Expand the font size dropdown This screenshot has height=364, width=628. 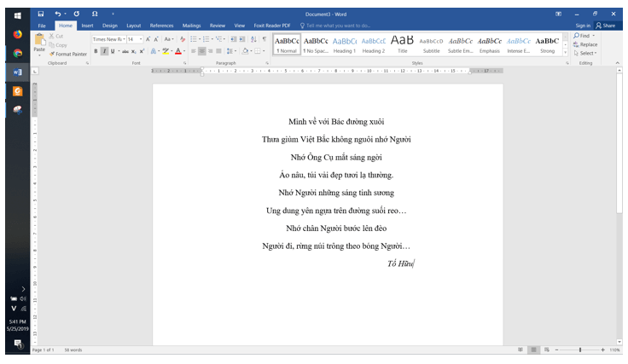click(x=141, y=39)
